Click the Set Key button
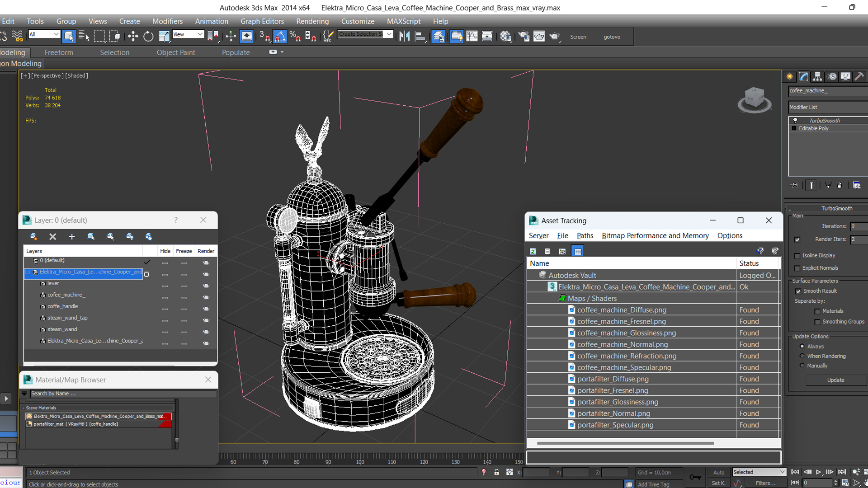Screen dimensions: 868x488 [x=718, y=483]
